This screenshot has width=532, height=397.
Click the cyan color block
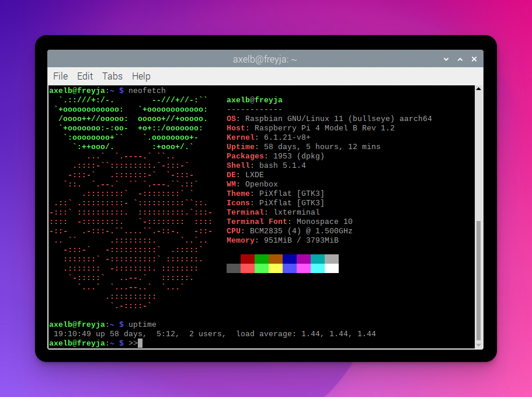click(318, 268)
